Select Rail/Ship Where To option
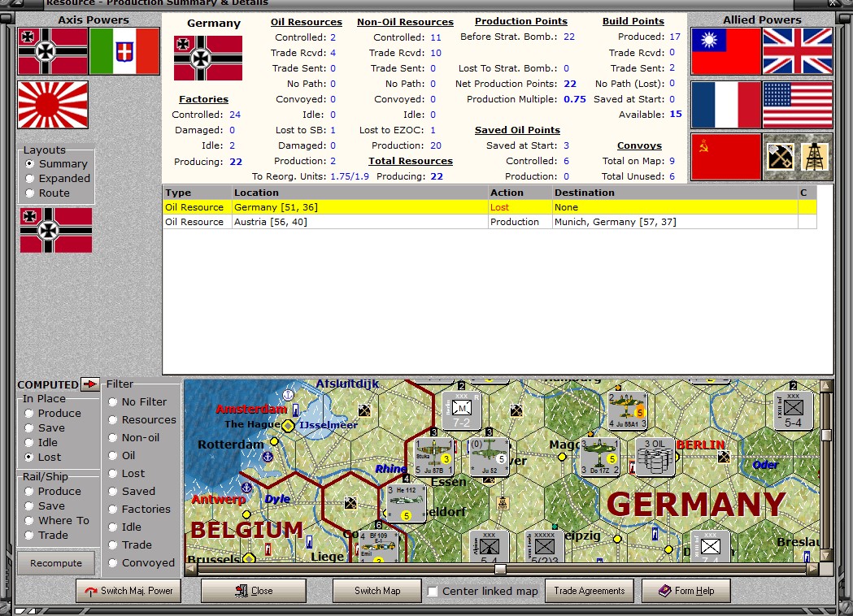 (x=57, y=520)
